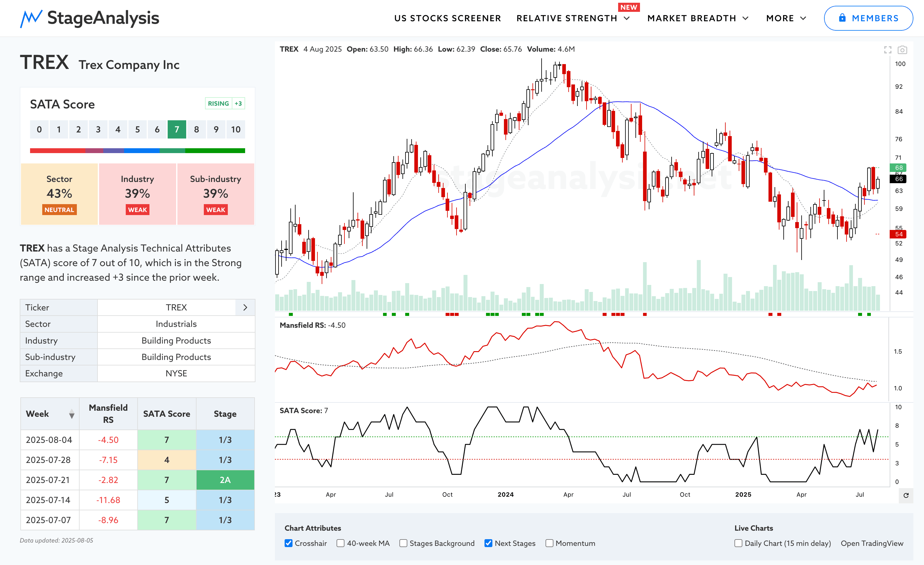Expand the More dropdown menu
924x565 pixels.
786,18
